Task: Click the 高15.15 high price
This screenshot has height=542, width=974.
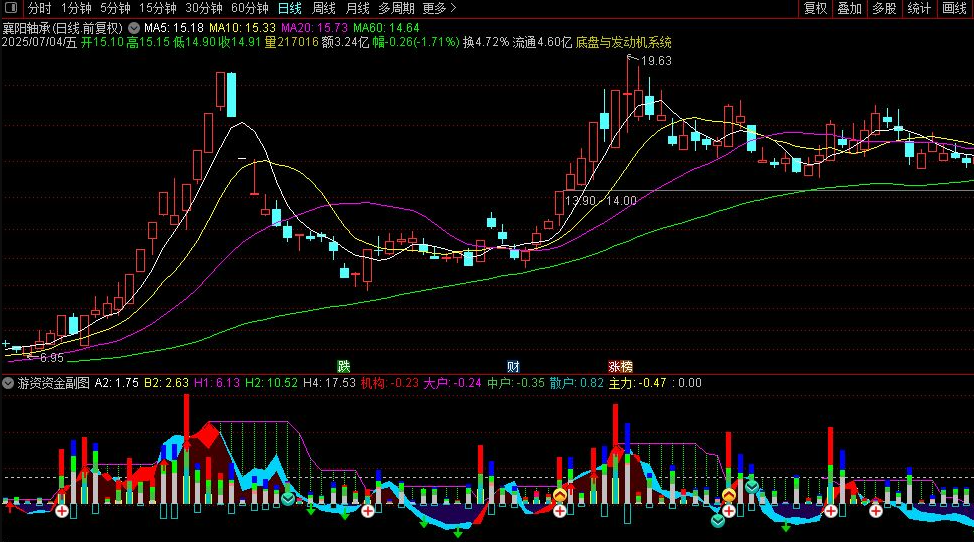Action: tap(148, 42)
